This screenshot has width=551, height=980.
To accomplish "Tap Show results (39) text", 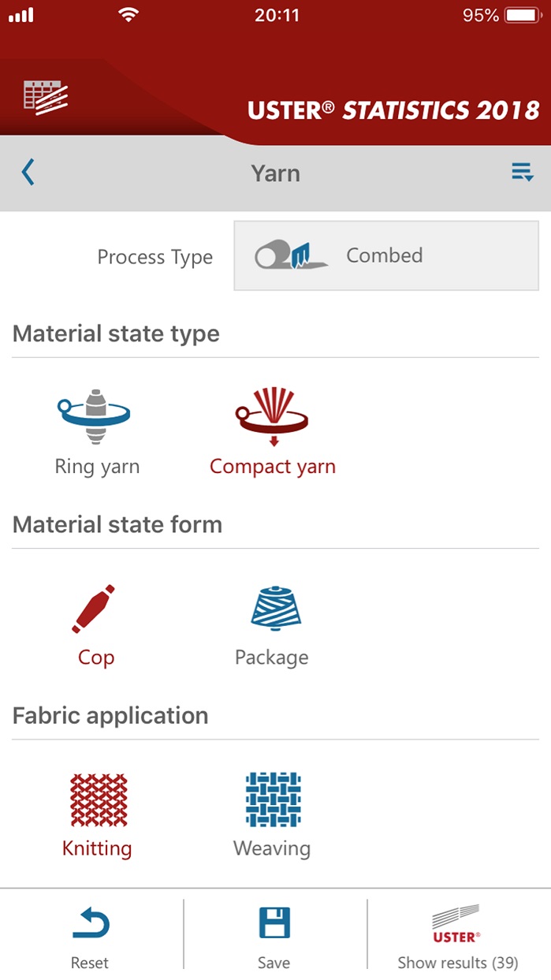I will click(458, 963).
